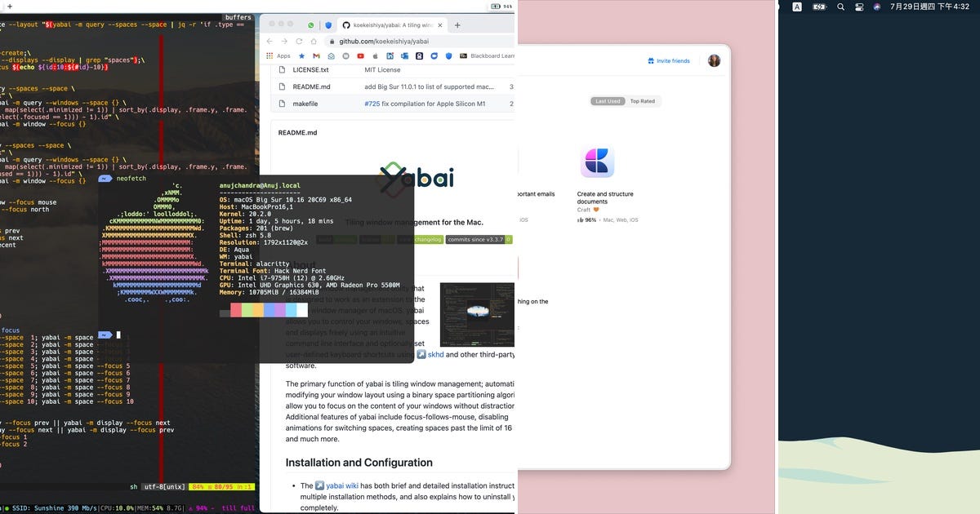Open the battery status menu
Viewport: 980px width, 514px height.
coord(819,8)
